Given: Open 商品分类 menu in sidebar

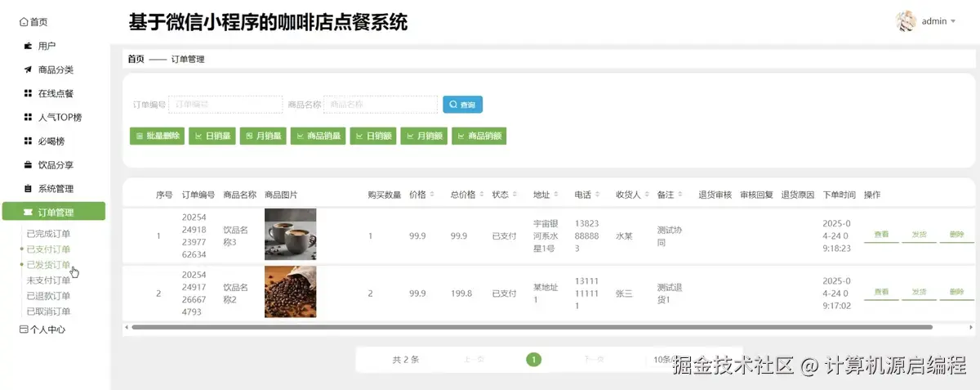Looking at the screenshot, I should 54,69.
